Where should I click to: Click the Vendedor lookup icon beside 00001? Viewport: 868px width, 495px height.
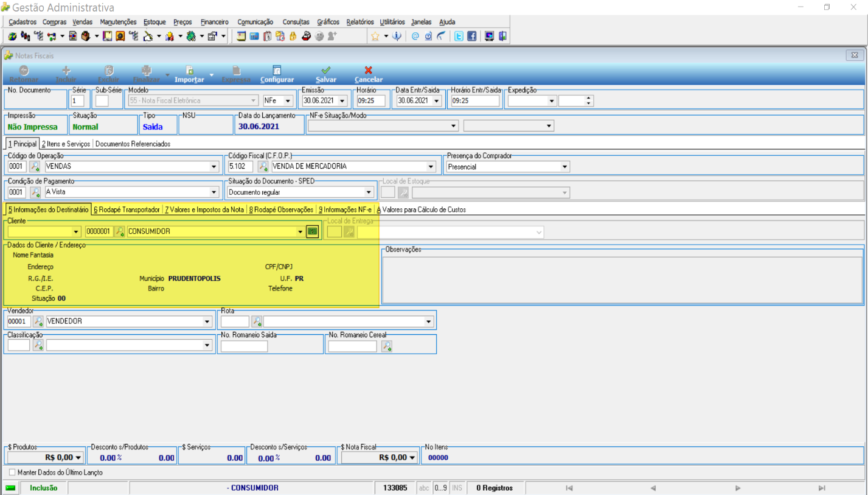click(x=38, y=321)
